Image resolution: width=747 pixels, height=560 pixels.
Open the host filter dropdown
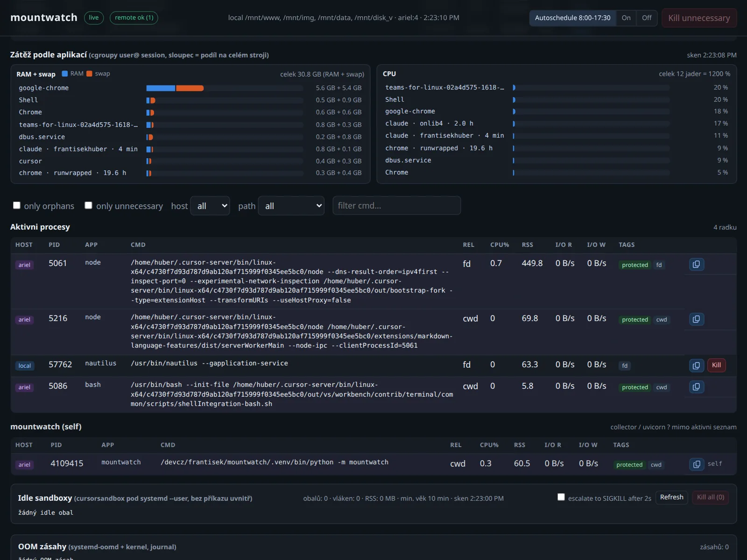(x=210, y=206)
